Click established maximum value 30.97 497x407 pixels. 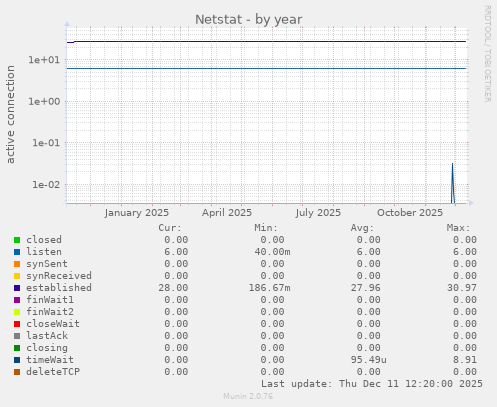(x=462, y=288)
